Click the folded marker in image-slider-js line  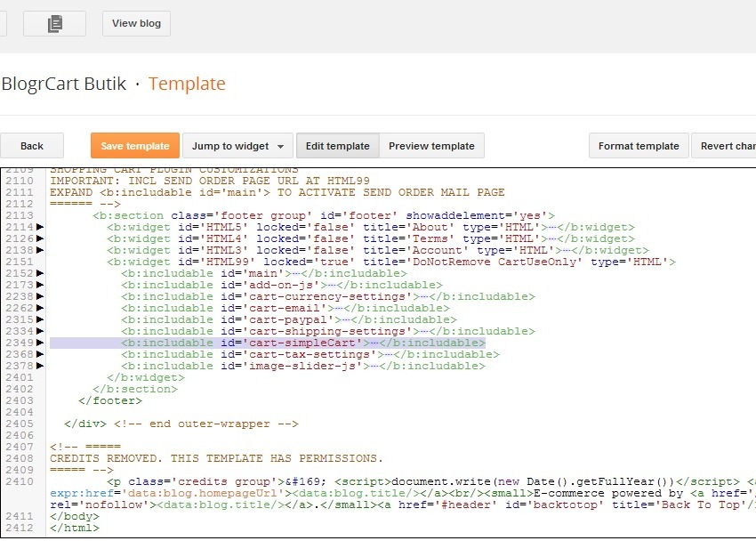pos(374,366)
